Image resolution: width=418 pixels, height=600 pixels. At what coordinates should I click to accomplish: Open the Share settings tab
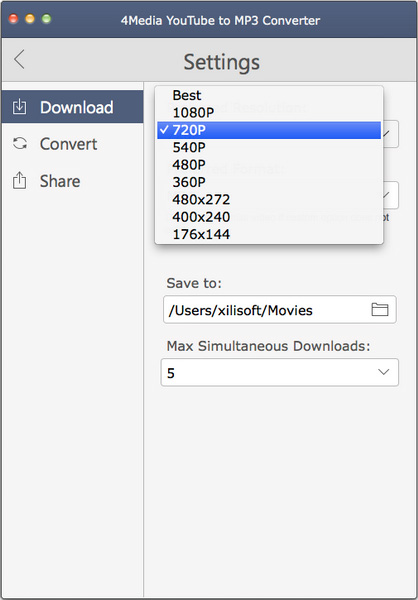coord(72,181)
